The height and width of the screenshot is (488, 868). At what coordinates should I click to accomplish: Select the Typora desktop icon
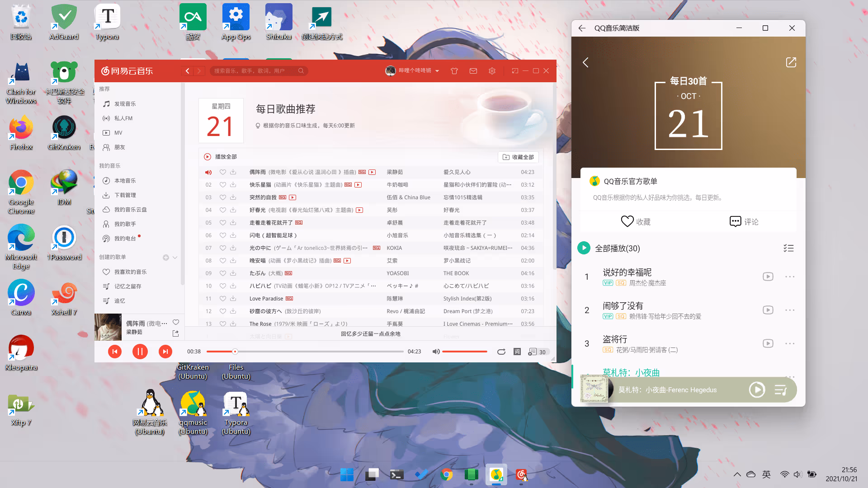tap(107, 22)
